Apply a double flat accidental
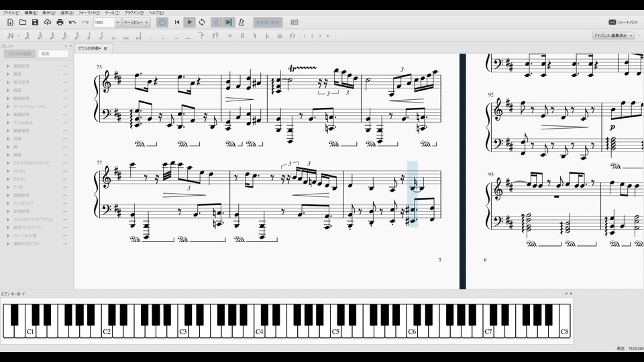This screenshot has height=362, width=644. (x=280, y=36)
